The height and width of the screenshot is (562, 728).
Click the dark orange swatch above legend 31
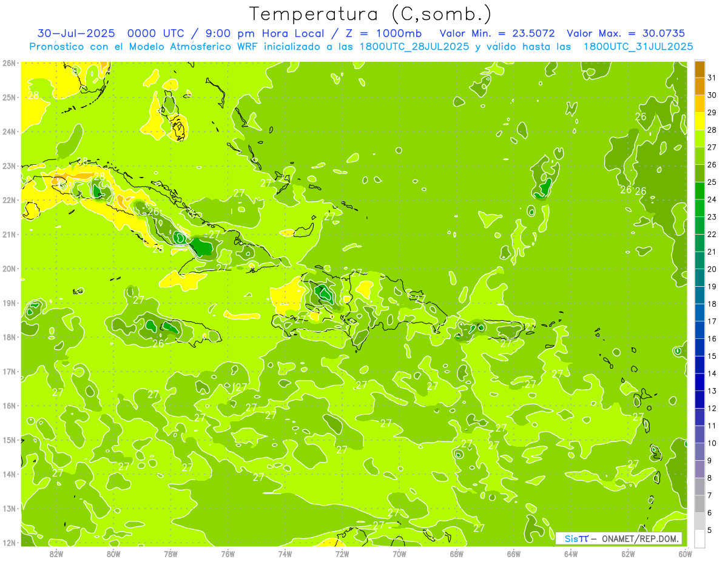[x=699, y=69]
